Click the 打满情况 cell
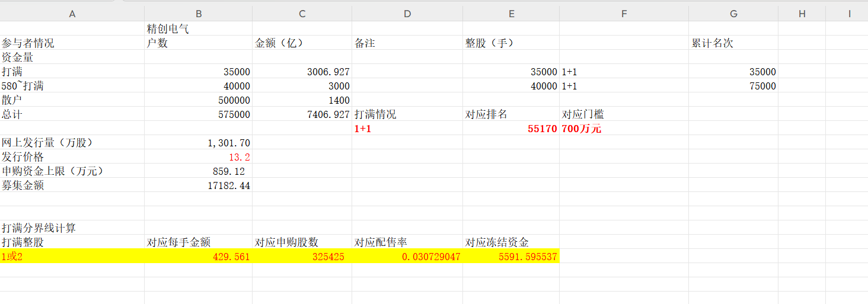868x304 pixels. click(x=407, y=114)
